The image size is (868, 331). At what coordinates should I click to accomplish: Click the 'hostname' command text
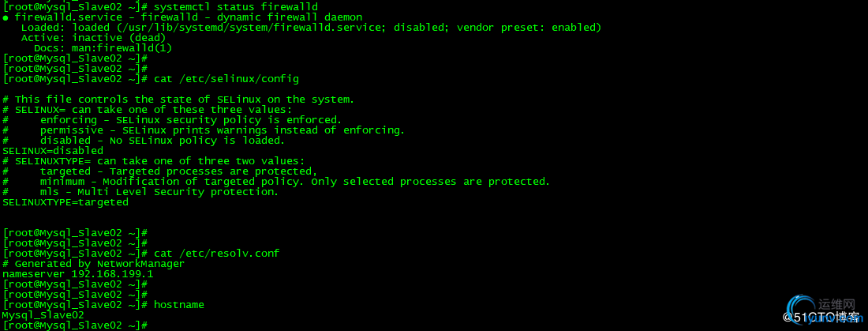click(178, 304)
